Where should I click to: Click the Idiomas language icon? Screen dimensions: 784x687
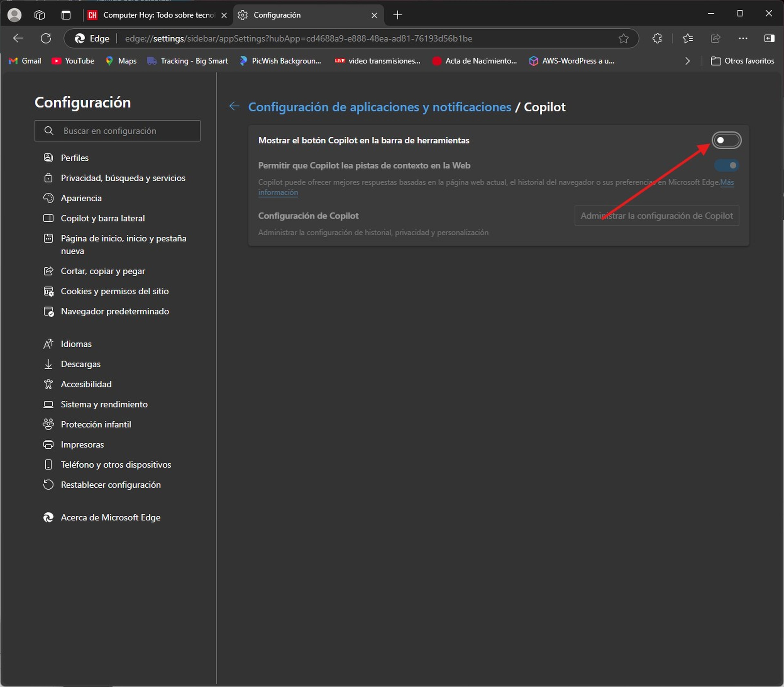click(48, 344)
